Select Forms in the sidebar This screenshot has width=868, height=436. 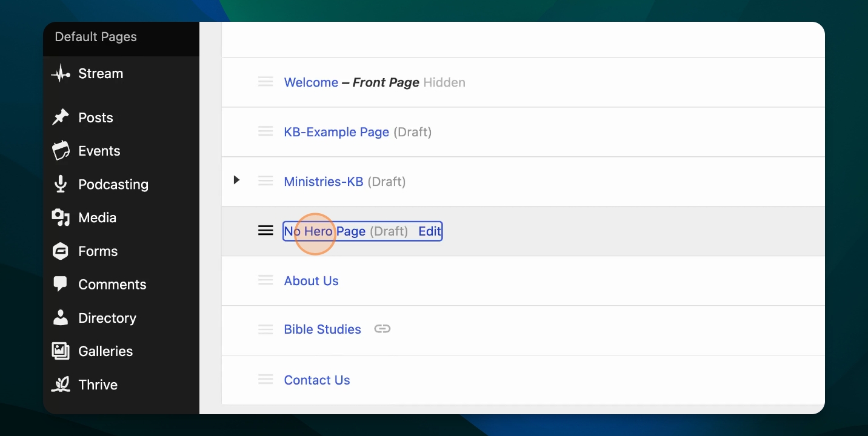pyautogui.click(x=98, y=251)
